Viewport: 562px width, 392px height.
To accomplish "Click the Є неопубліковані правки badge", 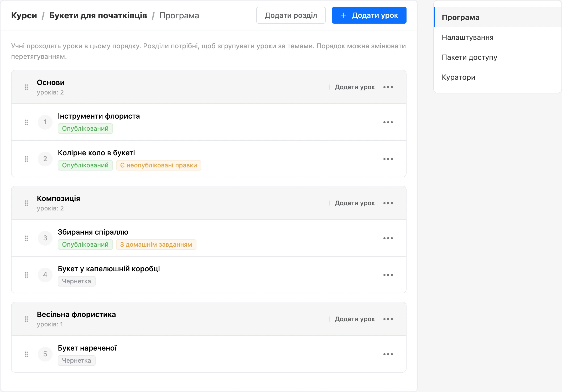I will pyautogui.click(x=158, y=165).
